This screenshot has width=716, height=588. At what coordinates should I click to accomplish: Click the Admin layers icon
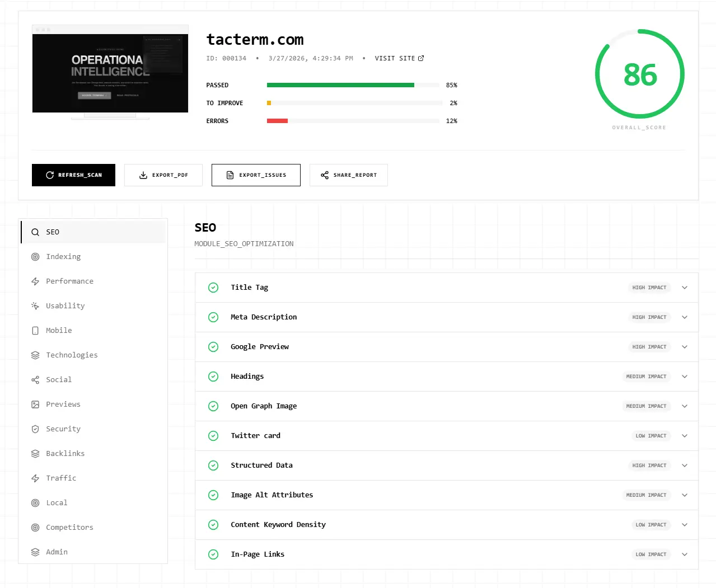tap(35, 552)
